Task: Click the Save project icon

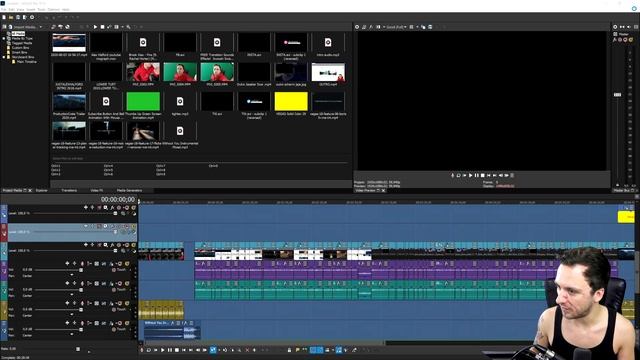Action: tap(18, 17)
